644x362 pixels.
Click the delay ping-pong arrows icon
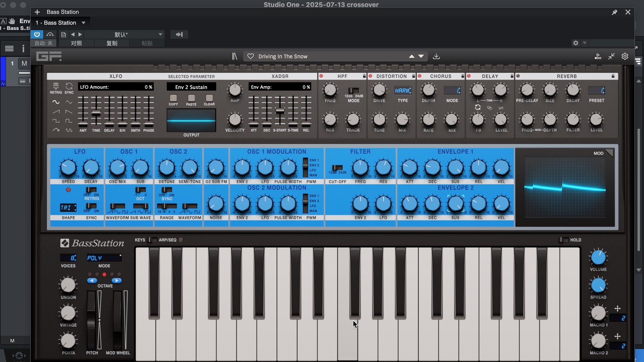point(501,108)
